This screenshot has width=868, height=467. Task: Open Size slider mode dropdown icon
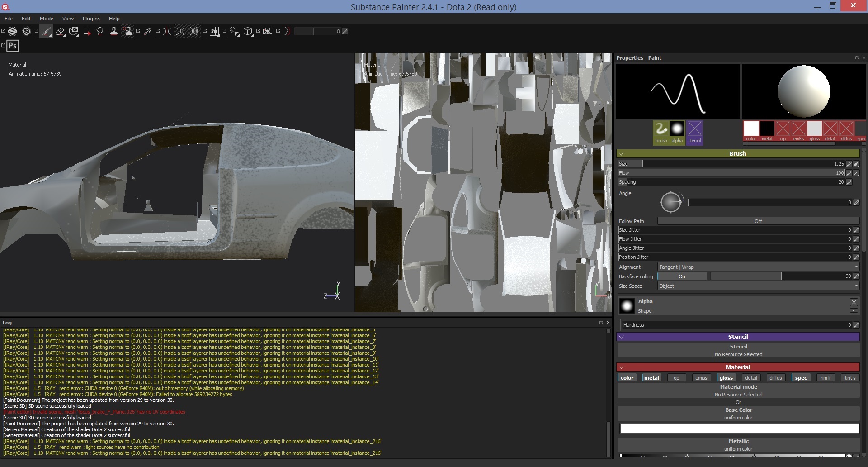click(856, 164)
